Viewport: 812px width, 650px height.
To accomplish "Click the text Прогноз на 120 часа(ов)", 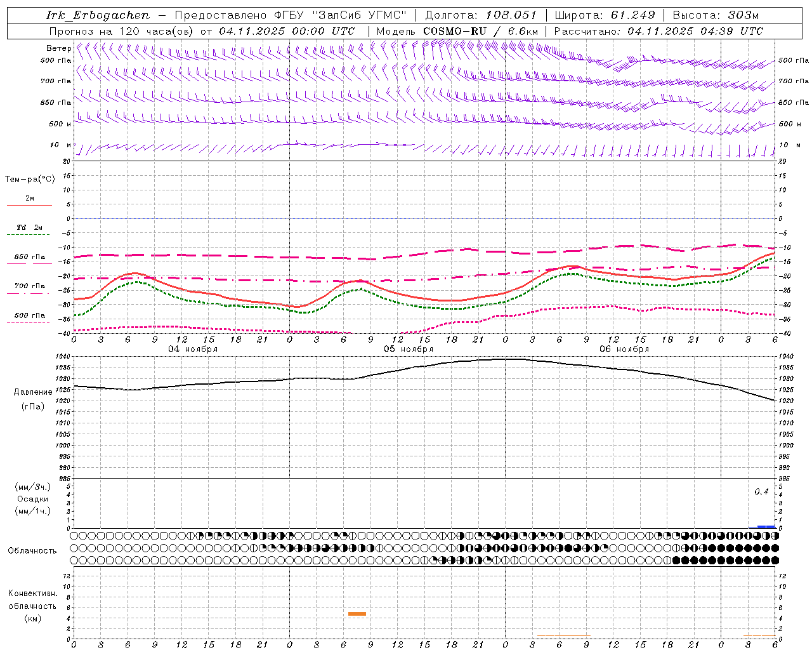I will coord(122,31).
